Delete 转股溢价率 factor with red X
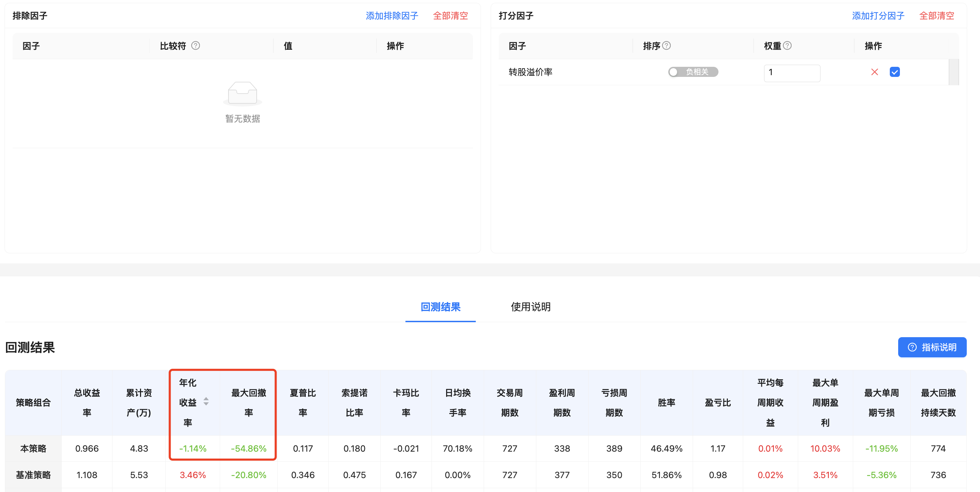Viewport: 980px width, 492px height. click(874, 72)
